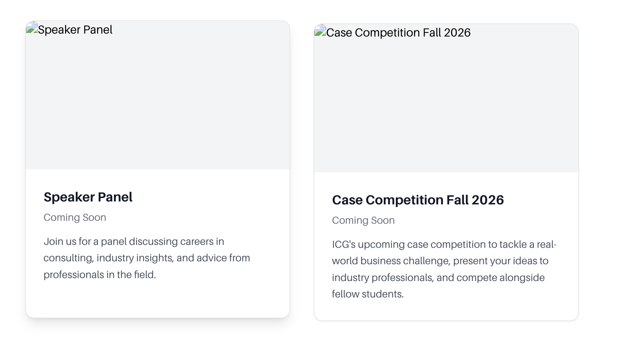Select the Case Competition Fall 2026 alt text
This screenshot has height=346, width=644.
pyautogui.click(x=398, y=32)
